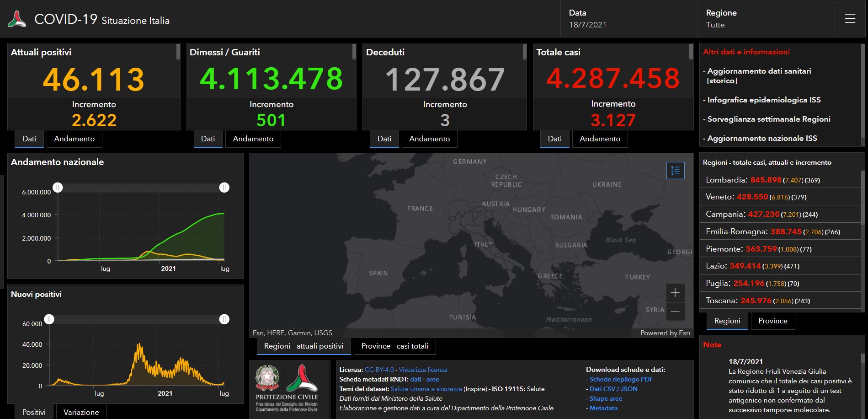Click the COVID-19 tricolor logo in the header

[x=18, y=19]
